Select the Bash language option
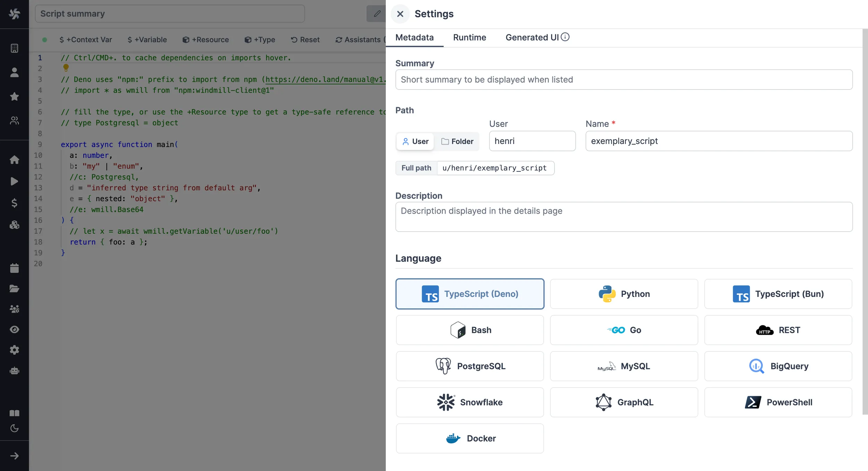 point(470,329)
